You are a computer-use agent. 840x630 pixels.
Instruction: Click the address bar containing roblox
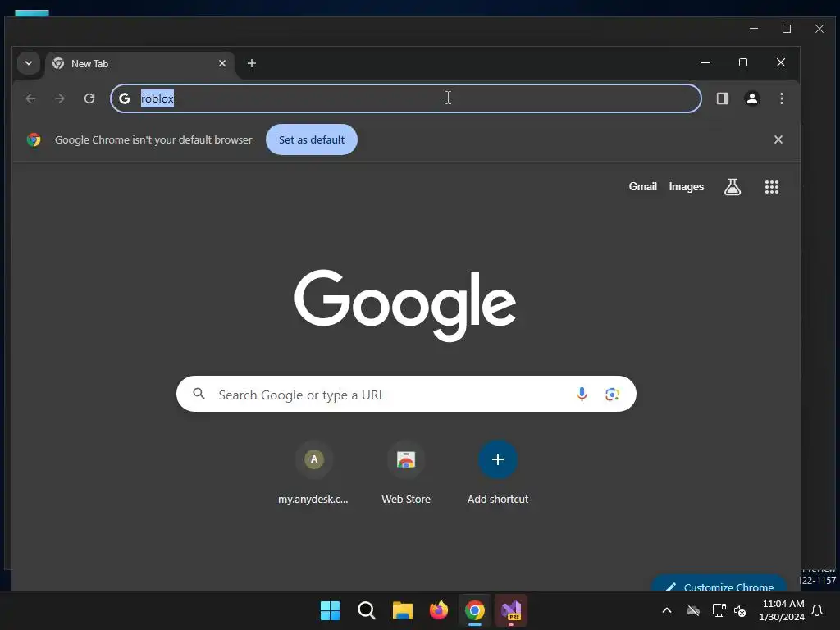[x=405, y=98]
